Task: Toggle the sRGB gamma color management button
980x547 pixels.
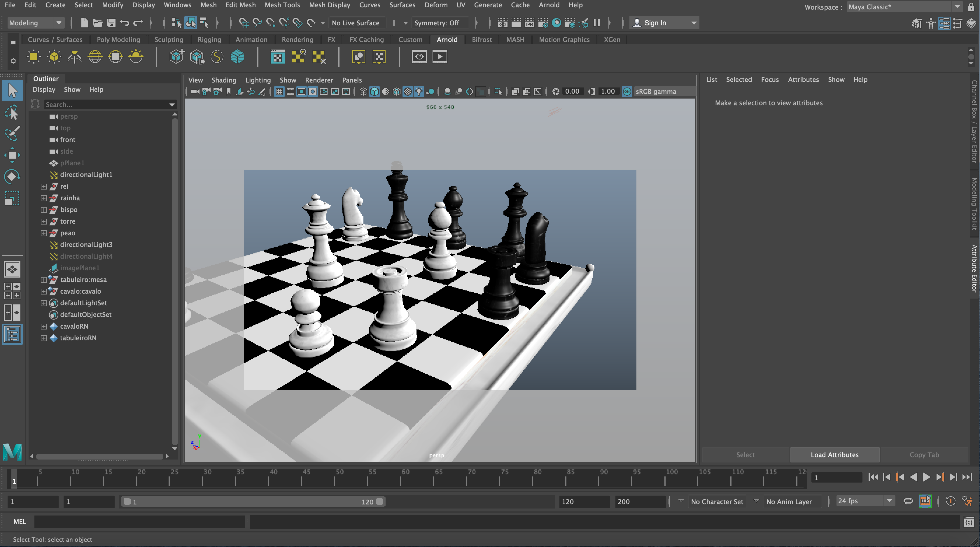Action: tap(627, 92)
